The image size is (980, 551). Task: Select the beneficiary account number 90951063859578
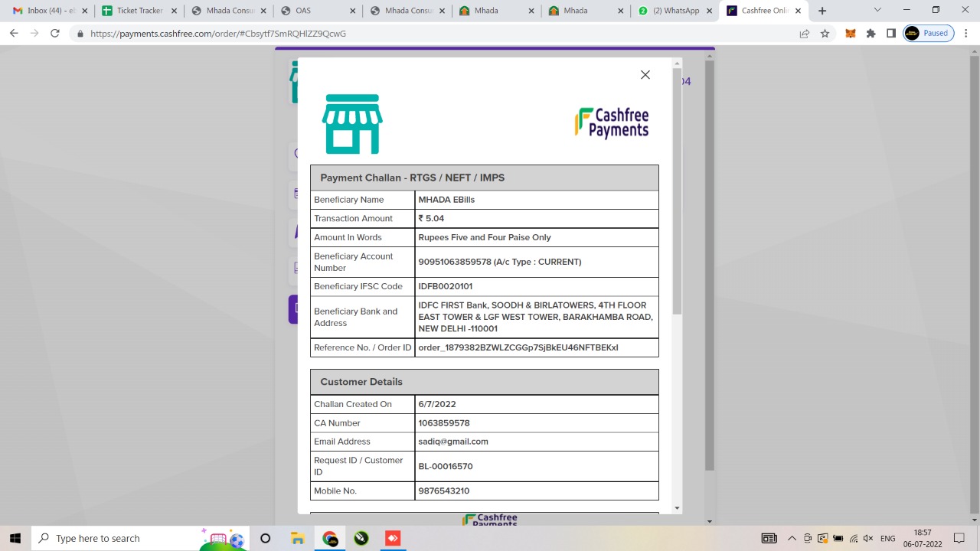[455, 262]
